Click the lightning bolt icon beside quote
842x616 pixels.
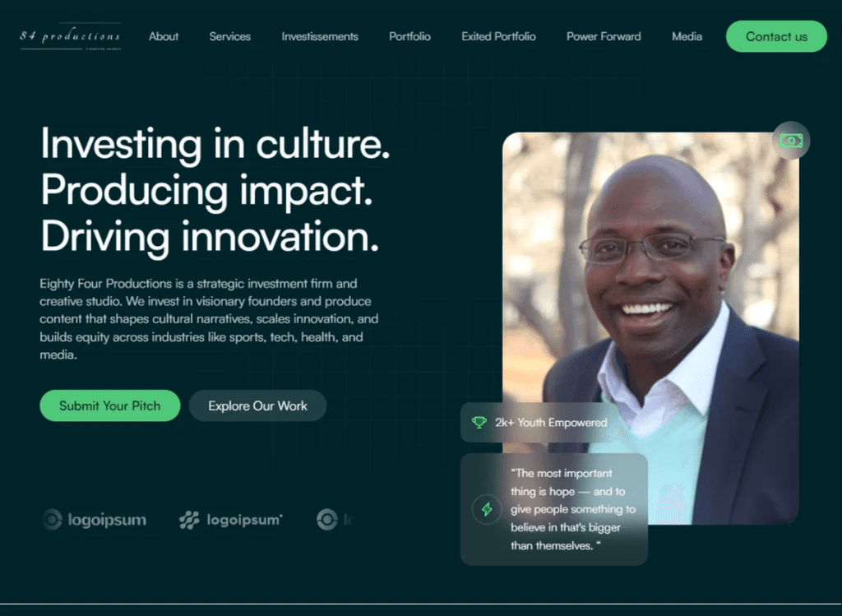pos(487,508)
